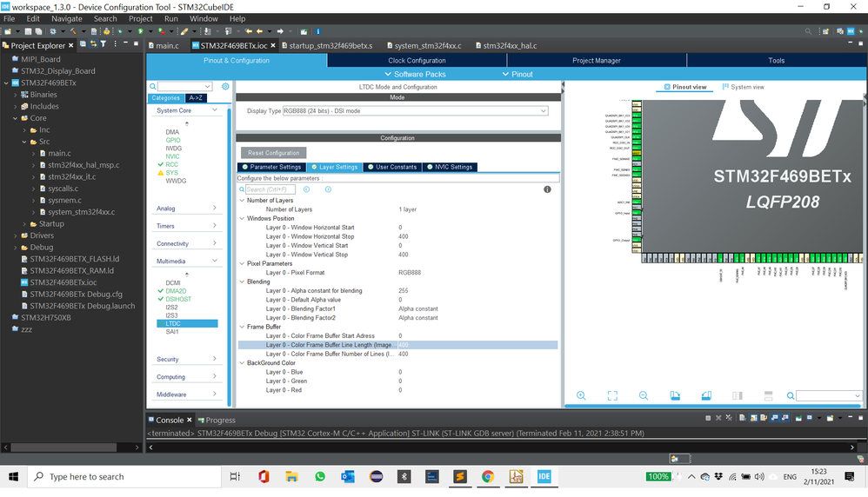This screenshot has height=497, width=868.
Task: Open the Display Type dropdown
Action: (415, 110)
